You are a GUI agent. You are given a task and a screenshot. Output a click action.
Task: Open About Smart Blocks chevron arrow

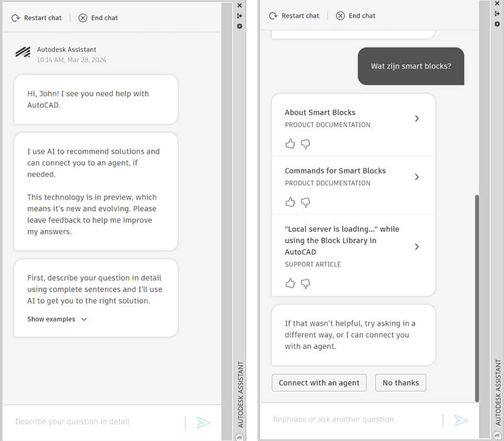416,118
